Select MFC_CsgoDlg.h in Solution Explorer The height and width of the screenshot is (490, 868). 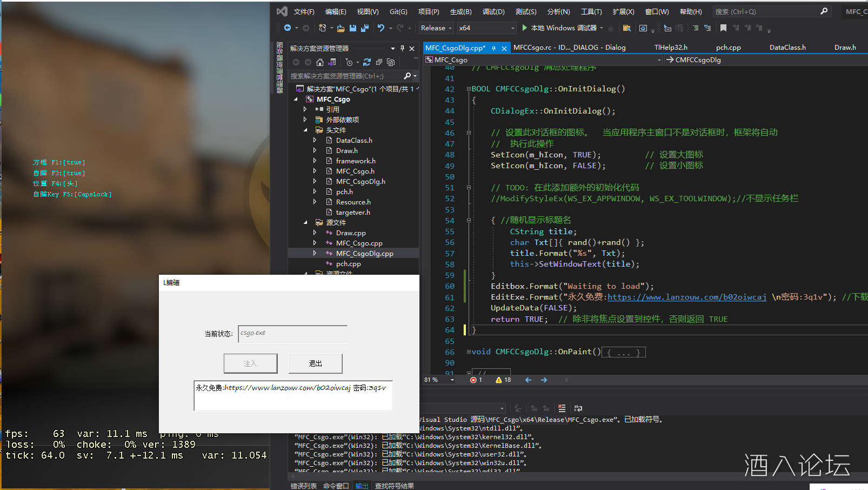[x=360, y=182]
